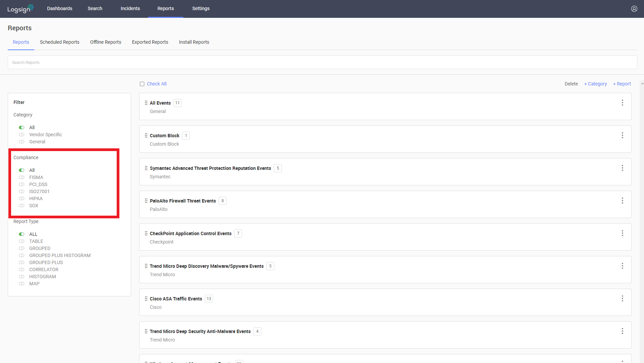The image size is (644, 363).
Task: Switch to the Exported Reports tab
Action: tap(150, 42)
